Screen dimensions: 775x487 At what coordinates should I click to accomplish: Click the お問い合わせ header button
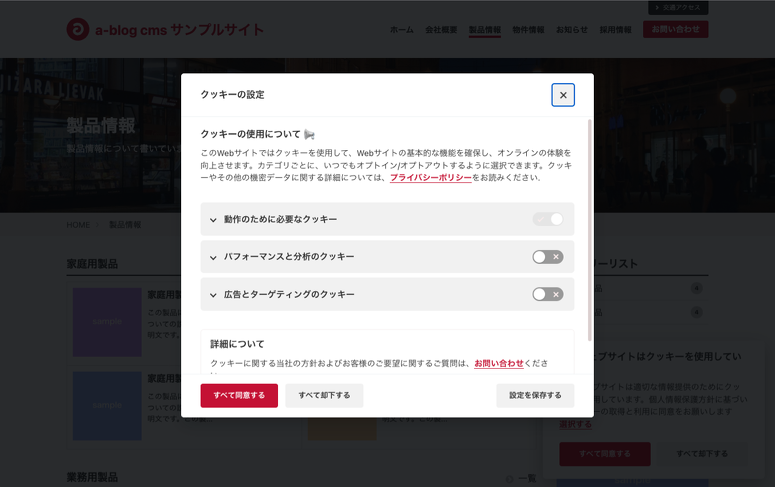675,30
